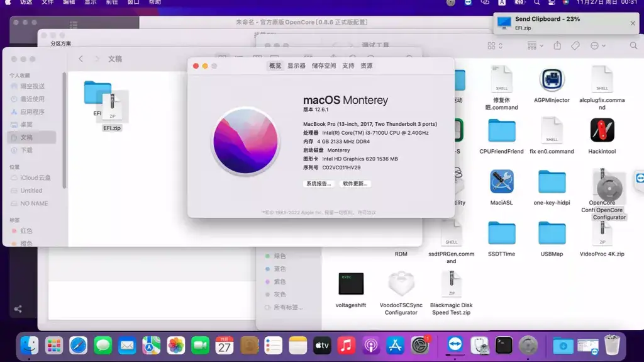Select the SSDTTime folder

501,233
